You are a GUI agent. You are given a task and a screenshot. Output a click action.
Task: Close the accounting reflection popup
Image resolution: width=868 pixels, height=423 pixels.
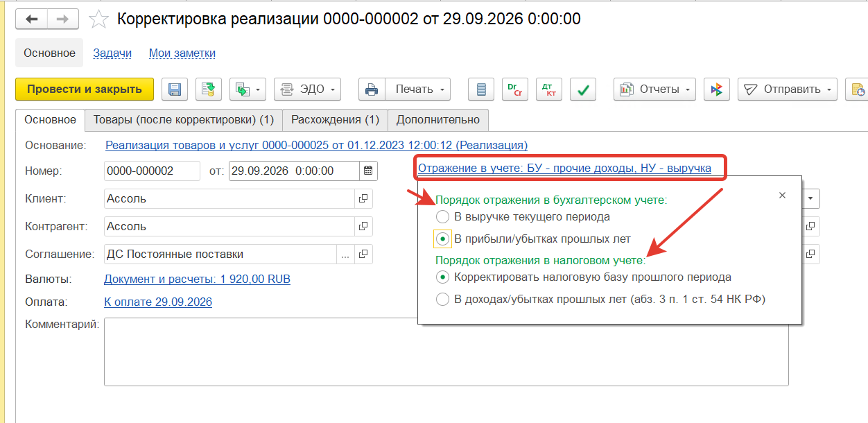pyautogui.click(x=783, y=196)
